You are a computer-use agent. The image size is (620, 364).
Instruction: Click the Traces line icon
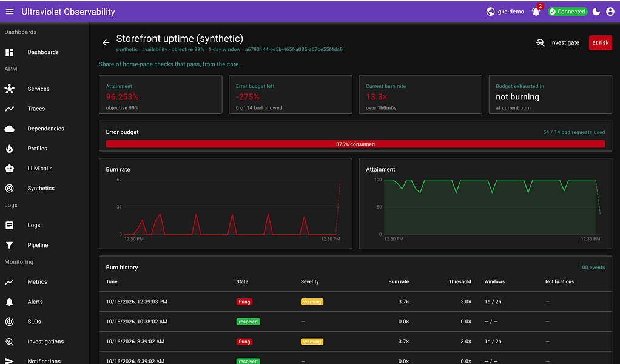[x=10, y=109]
